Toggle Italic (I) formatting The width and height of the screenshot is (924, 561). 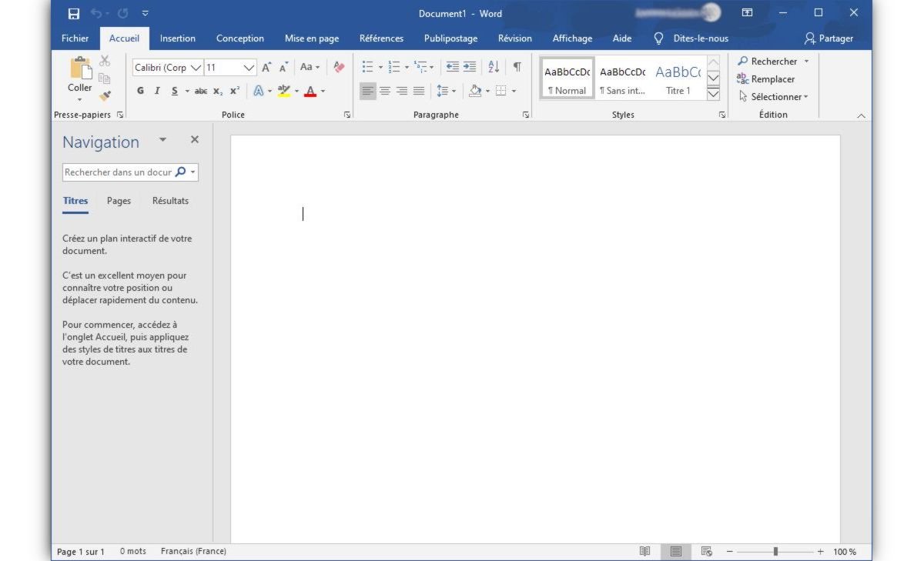(157, 91)
